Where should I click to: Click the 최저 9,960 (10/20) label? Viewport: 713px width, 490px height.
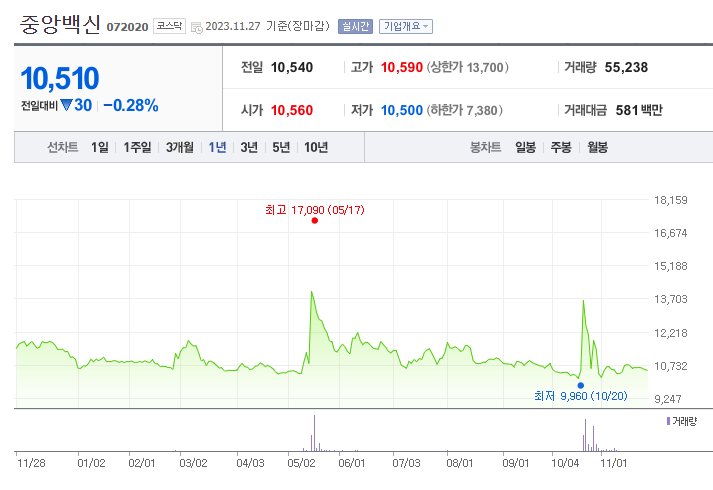click(581, 396)
